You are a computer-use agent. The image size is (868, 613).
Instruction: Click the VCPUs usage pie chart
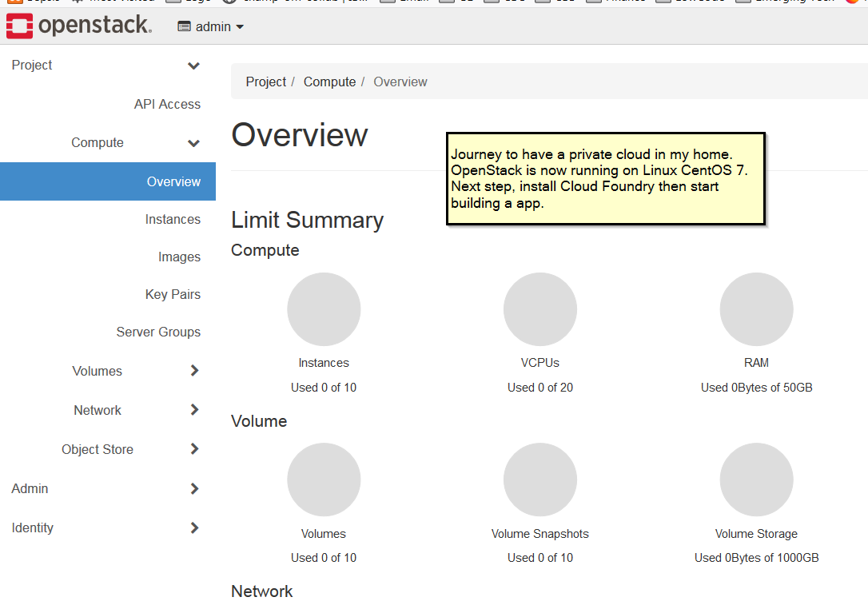pos(540,309)
